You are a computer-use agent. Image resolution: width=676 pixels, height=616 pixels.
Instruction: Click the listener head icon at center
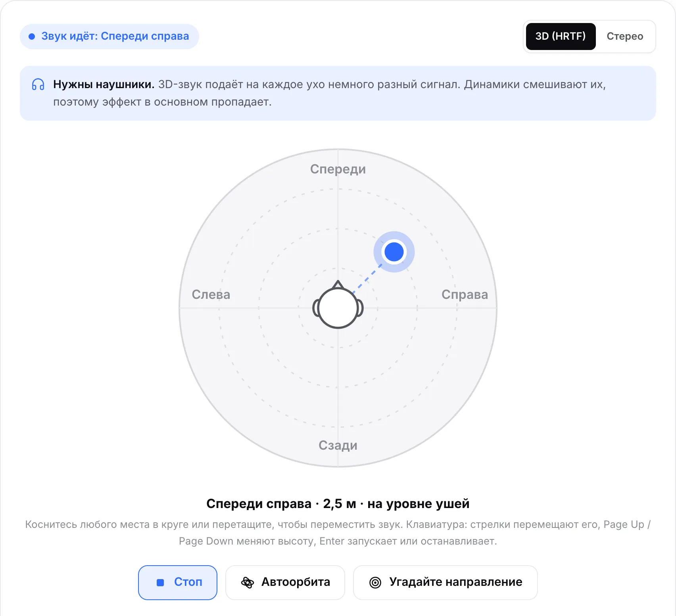pos(338,305)
